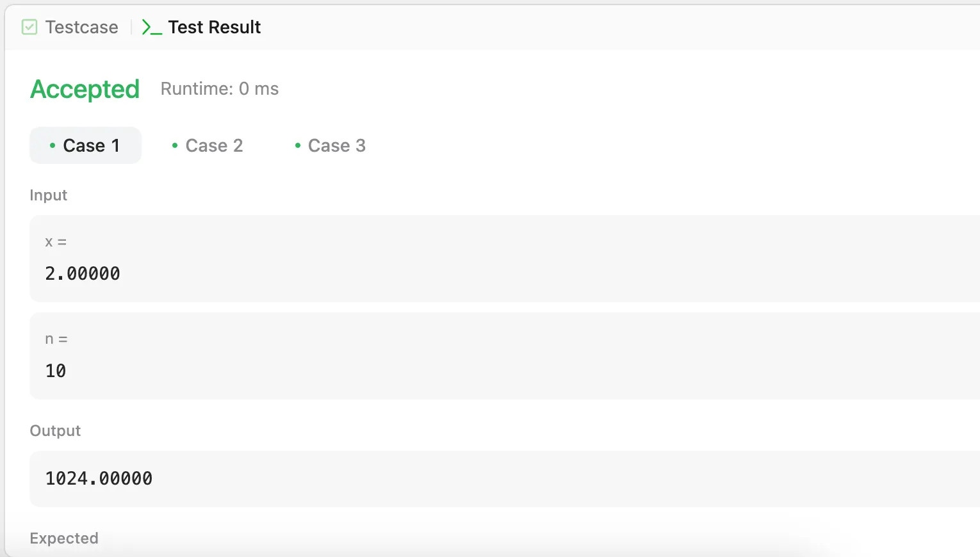Click the Runtime: 0 ms label
The image size is (980, 557).
point(220,88)
